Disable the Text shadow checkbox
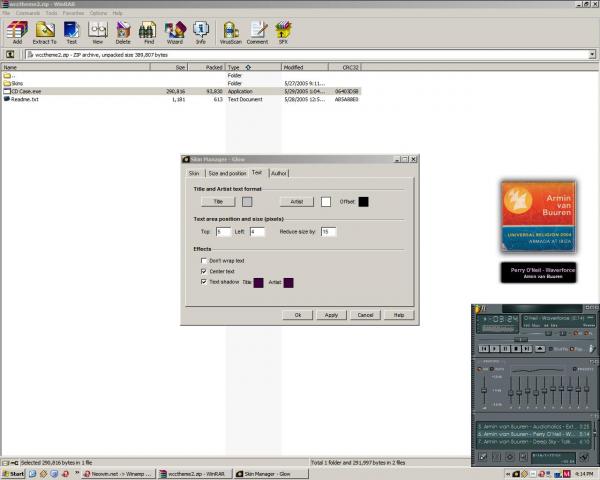This screenshot has height=480, width=600. tap(204, 282)
